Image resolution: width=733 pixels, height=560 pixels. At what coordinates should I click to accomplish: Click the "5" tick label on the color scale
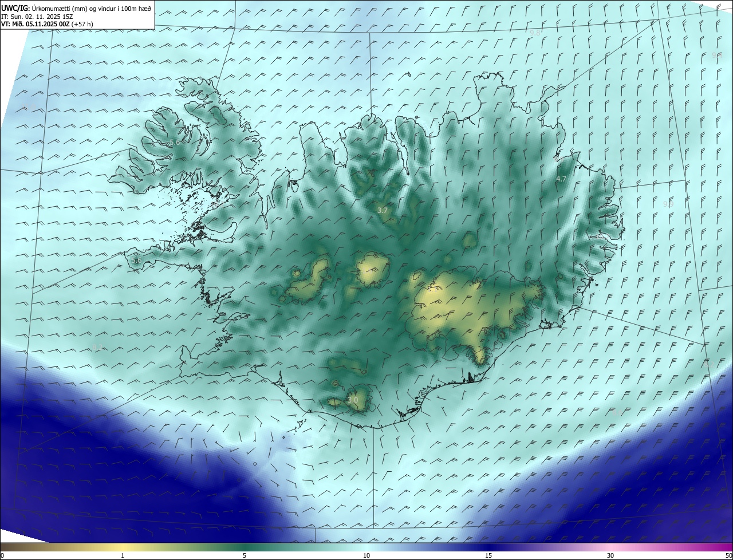245,555
